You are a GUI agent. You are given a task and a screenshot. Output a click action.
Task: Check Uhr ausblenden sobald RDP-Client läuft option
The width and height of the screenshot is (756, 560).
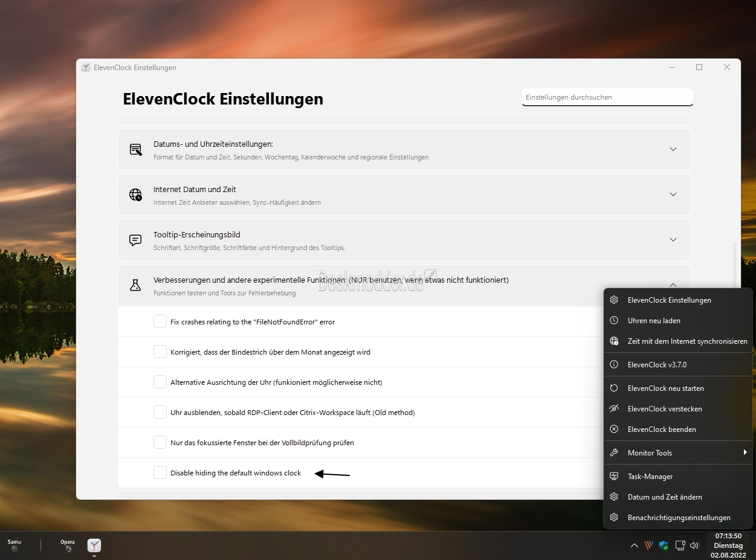160,412
